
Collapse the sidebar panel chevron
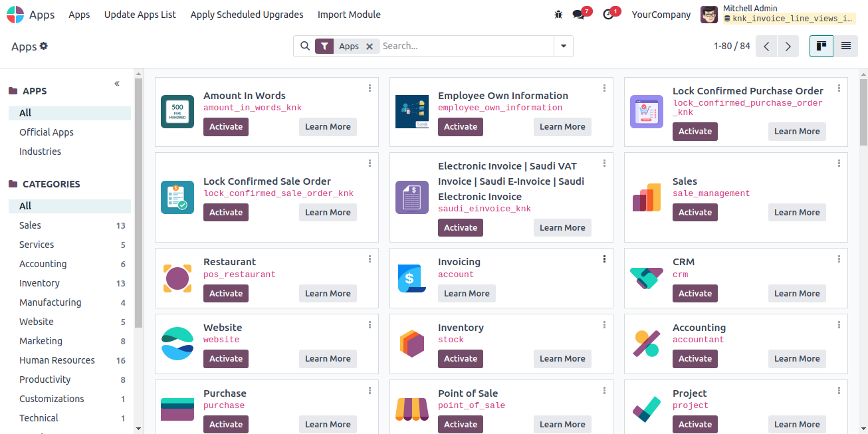[117, 84]
